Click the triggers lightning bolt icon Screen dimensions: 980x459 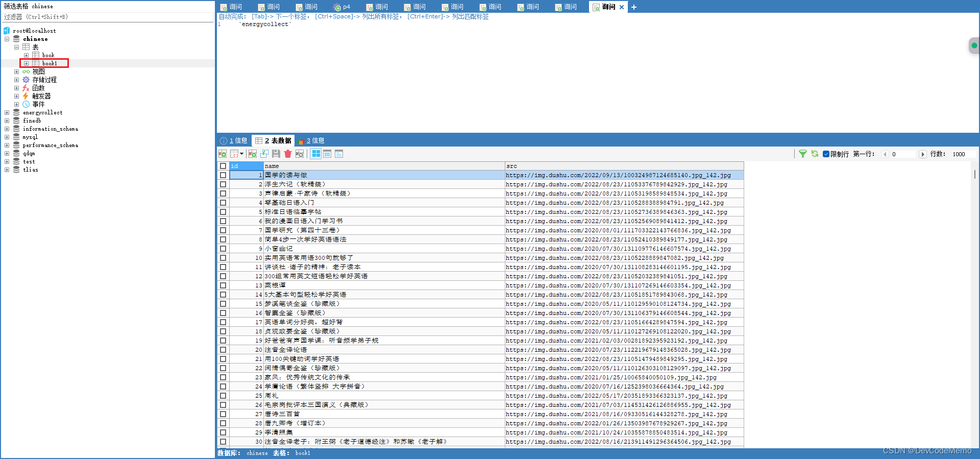point(26,96)
